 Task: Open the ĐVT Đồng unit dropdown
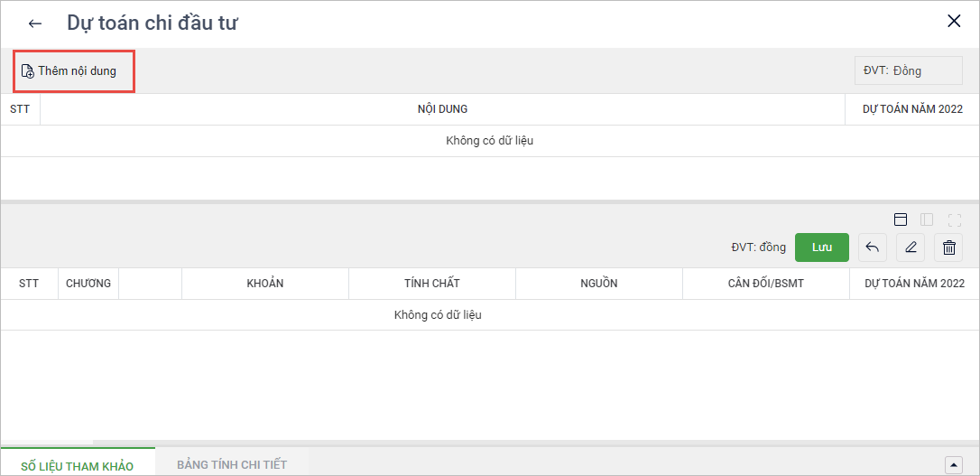click(901, 70)
